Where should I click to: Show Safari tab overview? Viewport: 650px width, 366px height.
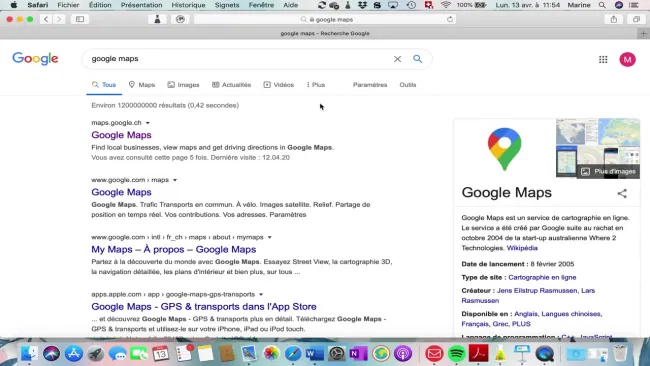coord(636,19)
